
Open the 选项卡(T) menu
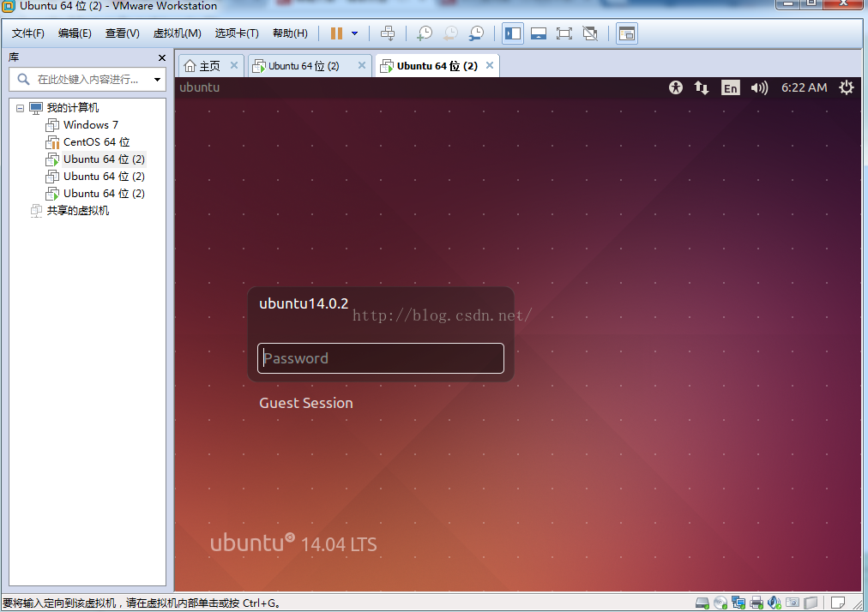(x=237, y=33)
